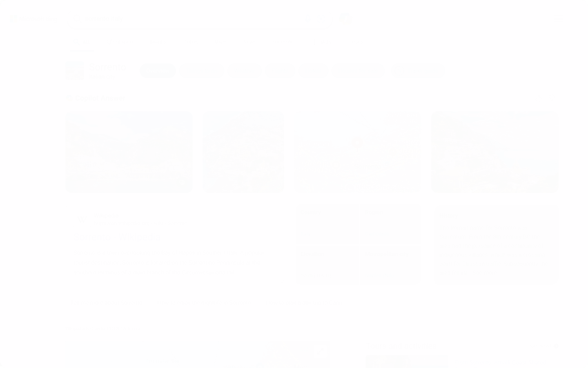Open the small Sorrento thumbnail beside the title
The height and width of the screenshot is (368, 588).
[x=75, y=71]
